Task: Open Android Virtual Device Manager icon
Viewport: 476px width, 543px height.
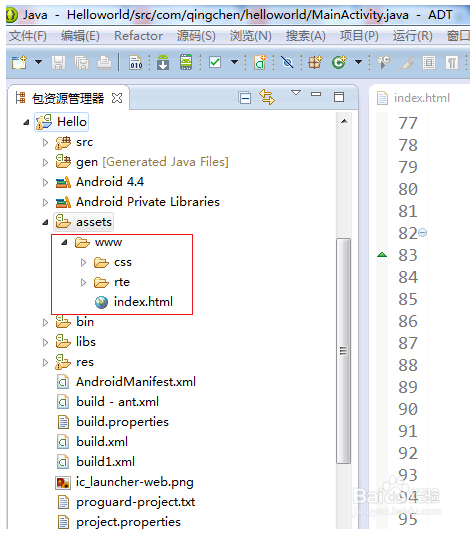Action: point(186,62)
